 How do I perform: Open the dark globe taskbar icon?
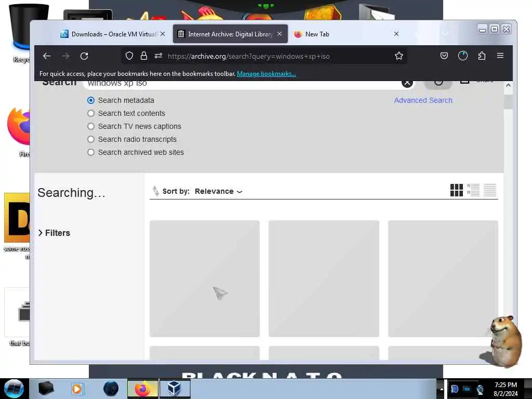[111, 389]
